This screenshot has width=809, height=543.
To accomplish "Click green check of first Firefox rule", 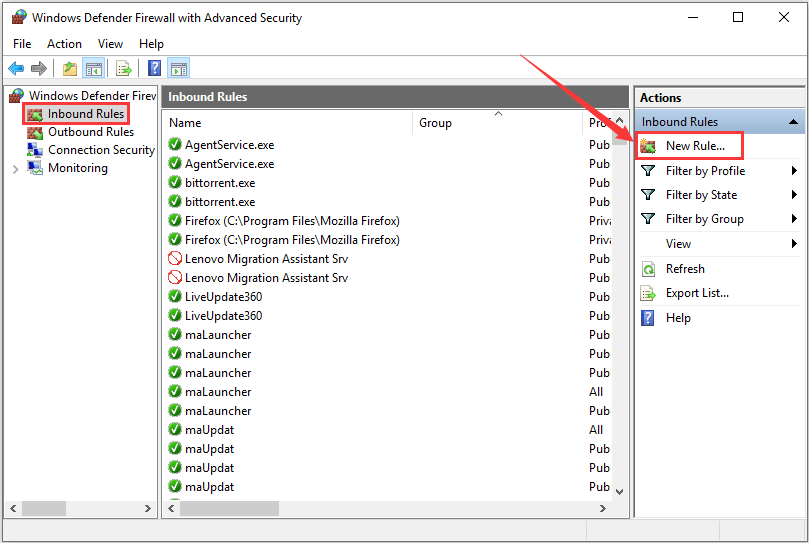I will coord(175,220).
